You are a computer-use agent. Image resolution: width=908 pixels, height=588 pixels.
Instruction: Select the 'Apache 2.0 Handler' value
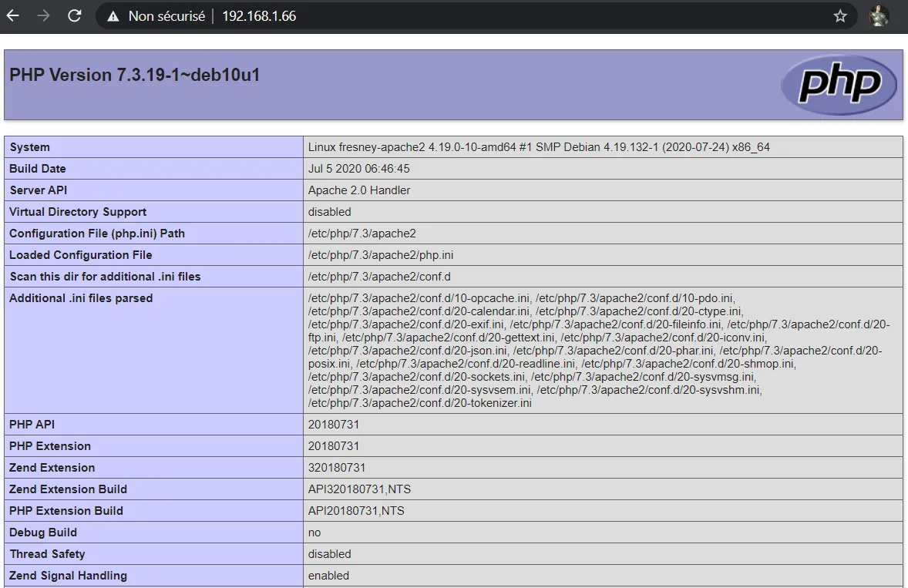pyautogui.click(x=359, y=190)
